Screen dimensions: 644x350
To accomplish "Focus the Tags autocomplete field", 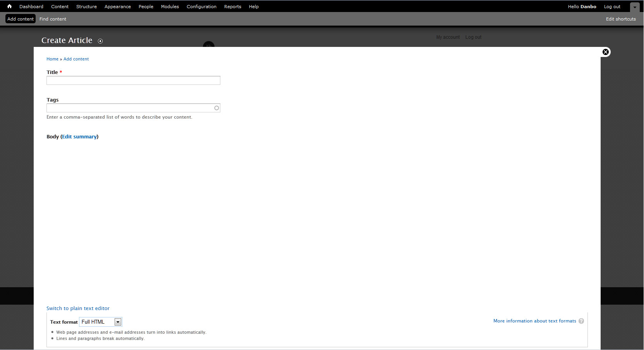I will [x=133, y=108].
